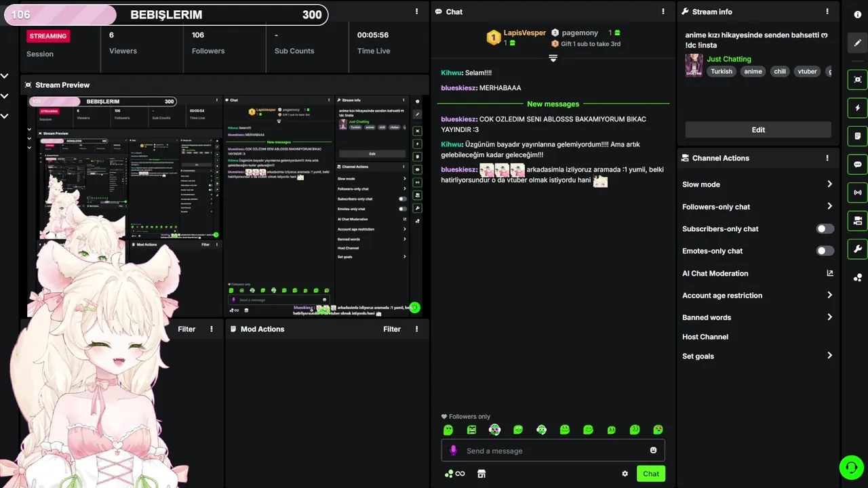The height and width of the screenshot is (488, 868).
Task: Toggle the wrench Stream info icon in the sidebar
Action: coord(858,249)
